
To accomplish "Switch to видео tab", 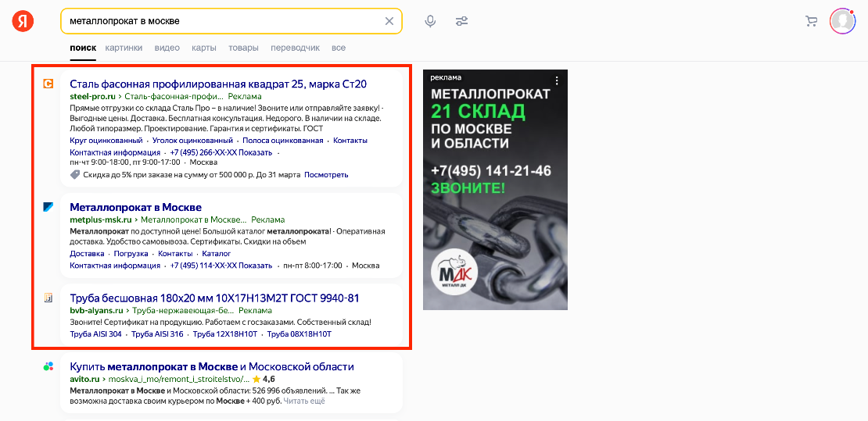I will 167,48.
